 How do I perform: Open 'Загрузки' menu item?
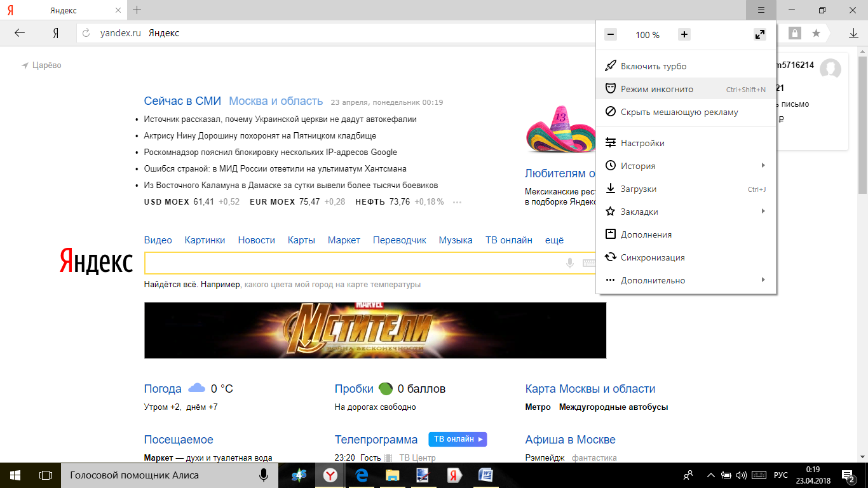pyautogui.click(x=686, y=189)
